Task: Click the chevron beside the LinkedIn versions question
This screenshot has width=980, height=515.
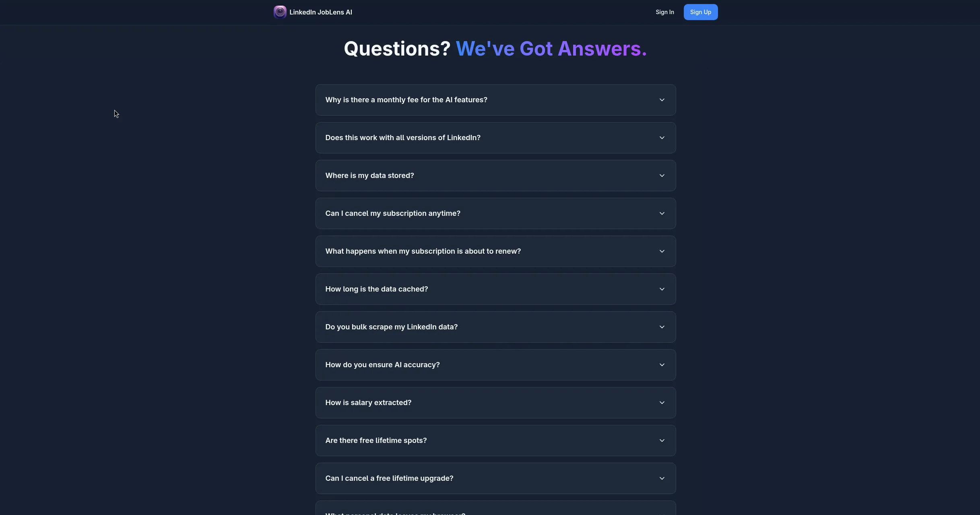Action: click(x=662, y=138)
